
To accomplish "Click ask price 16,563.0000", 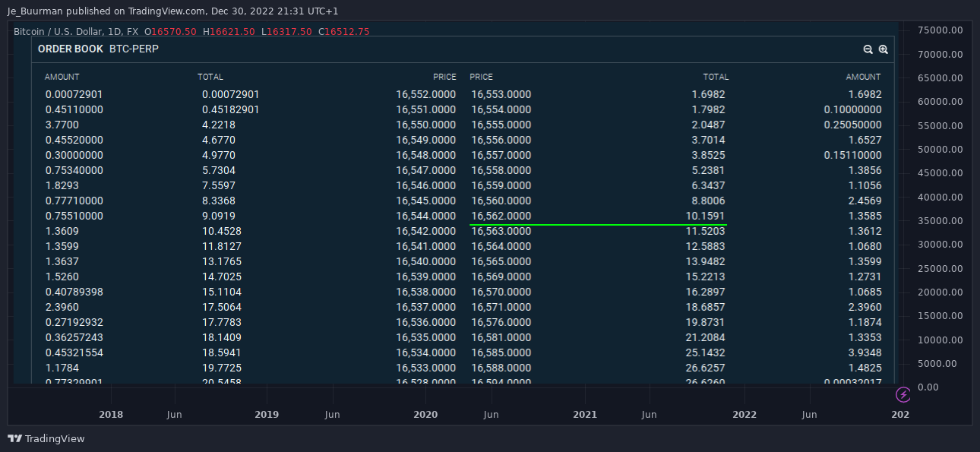I will 501,231.
